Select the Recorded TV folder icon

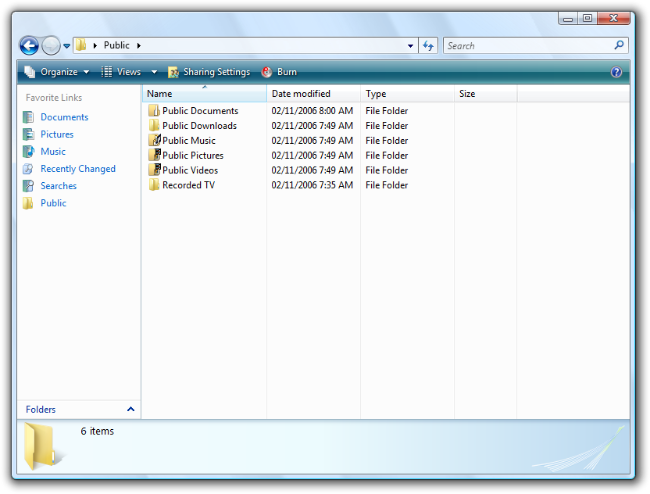(x=154, y=185)
